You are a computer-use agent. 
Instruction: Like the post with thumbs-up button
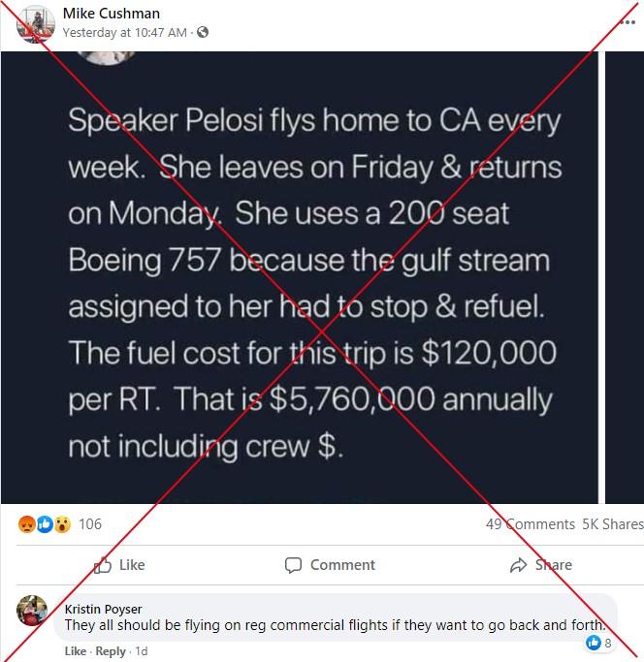pyautogui.click(x=119, y=565)
